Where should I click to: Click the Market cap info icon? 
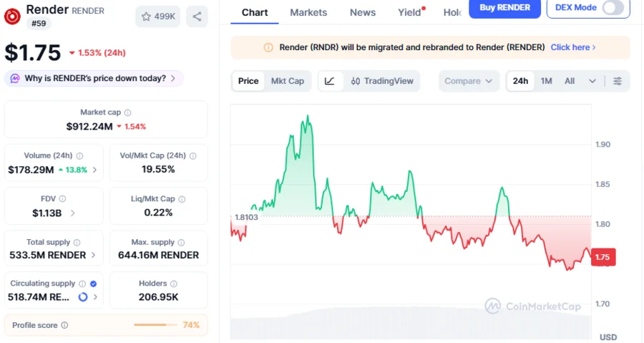[128, 112]
